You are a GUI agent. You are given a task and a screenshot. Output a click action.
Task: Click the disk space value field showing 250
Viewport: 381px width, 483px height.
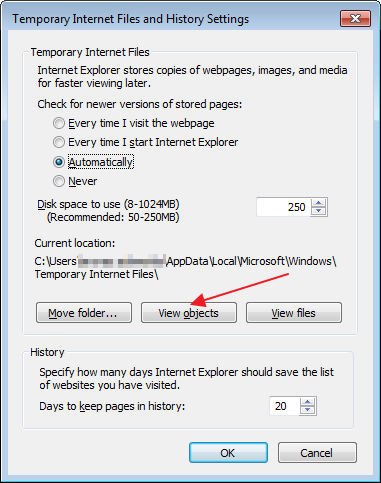pyautogui.click(x=283, y=207)
